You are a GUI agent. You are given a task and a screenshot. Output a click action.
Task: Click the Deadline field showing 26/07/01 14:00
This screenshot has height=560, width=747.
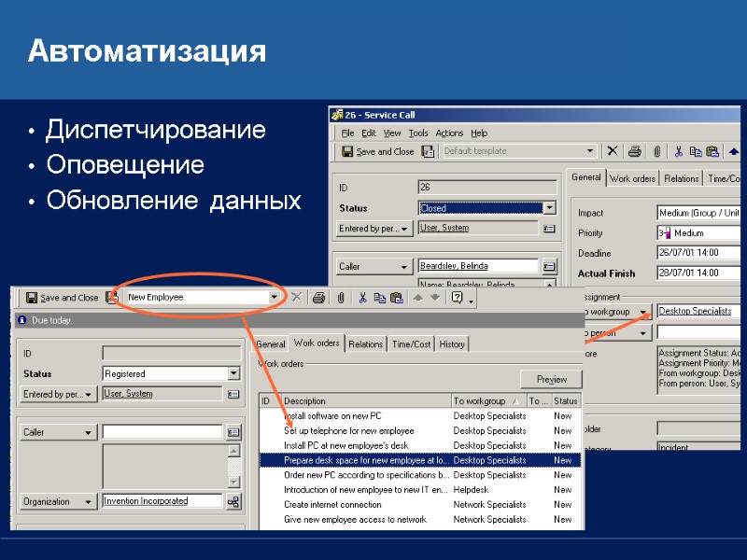click(x=698, y=252)
